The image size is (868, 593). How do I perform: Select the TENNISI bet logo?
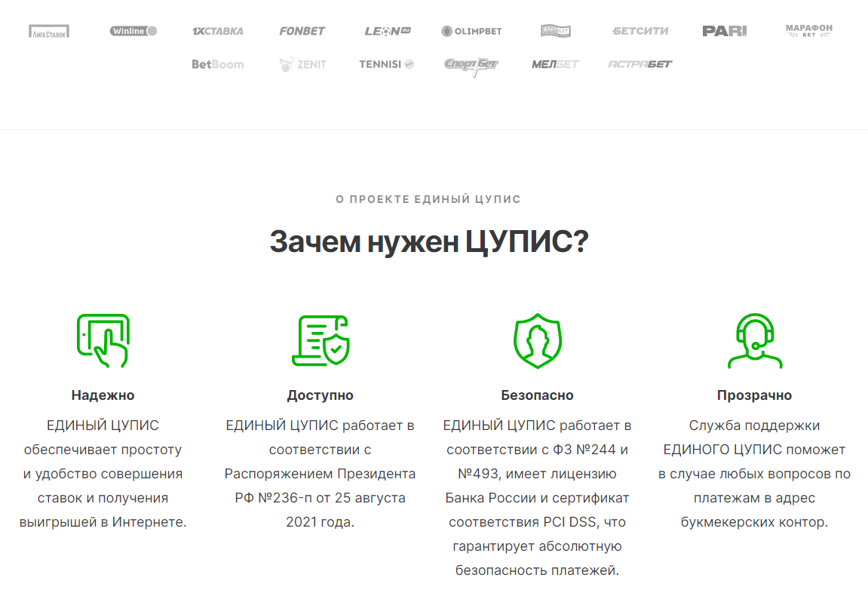(386, 64)
